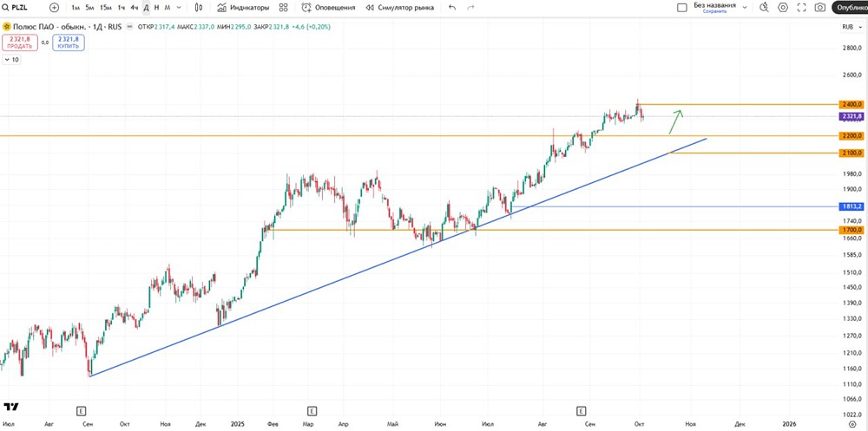Switch to the 1-minute timeframe

(76, 7)
